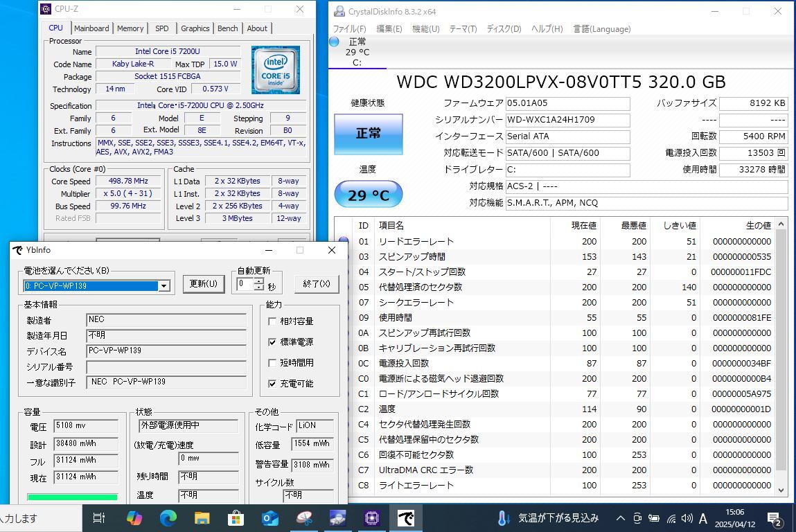Toggle the 相対容量 checkbox
This screenshot has height=532, width=796.
tap(272, 321)
